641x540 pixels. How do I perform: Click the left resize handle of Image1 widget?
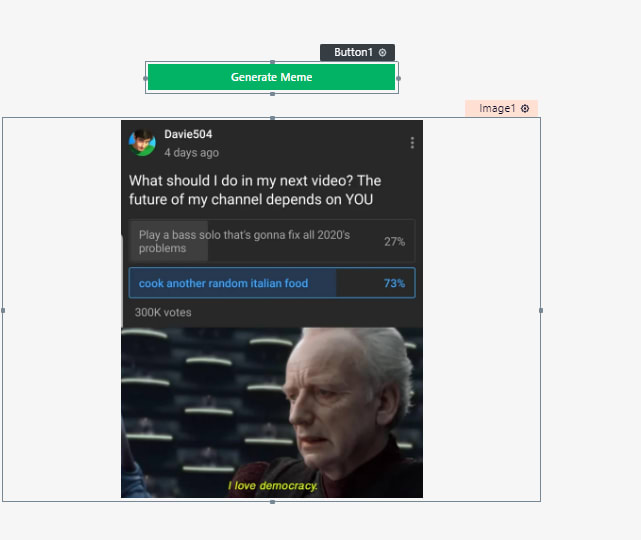pyautogui.click(x=3, y=311)
